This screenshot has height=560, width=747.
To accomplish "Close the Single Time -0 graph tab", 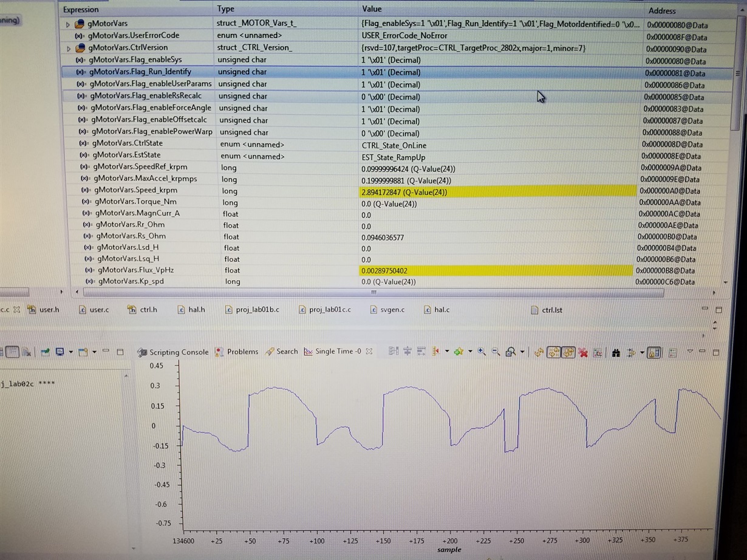I will [369, 351].
